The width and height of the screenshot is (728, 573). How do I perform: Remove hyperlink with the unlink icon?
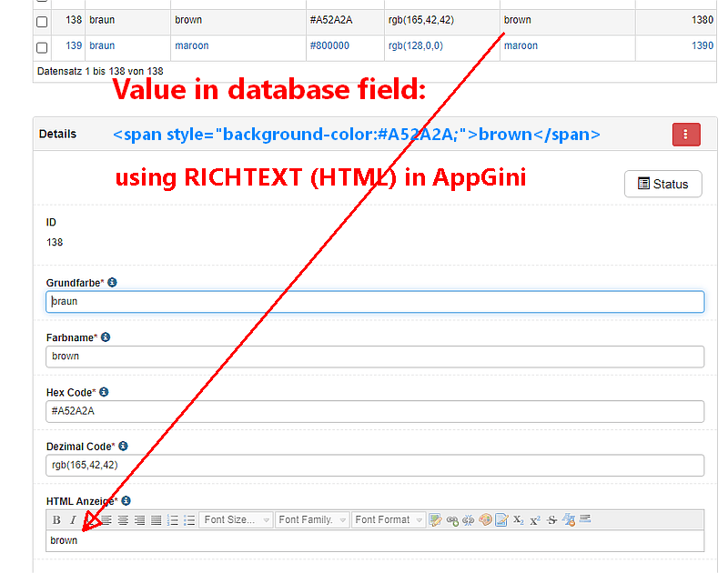(469, 520)
